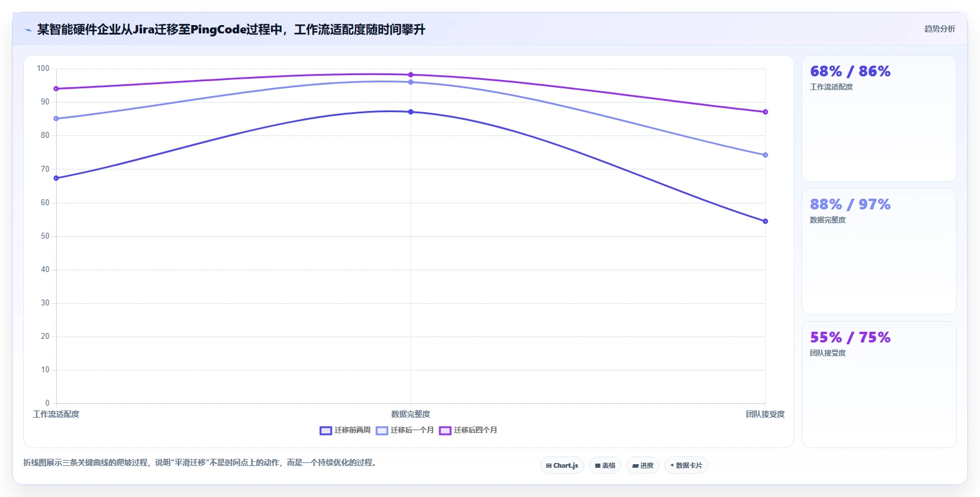Click the 数据卡片 tag

click(x=686, y=465)
